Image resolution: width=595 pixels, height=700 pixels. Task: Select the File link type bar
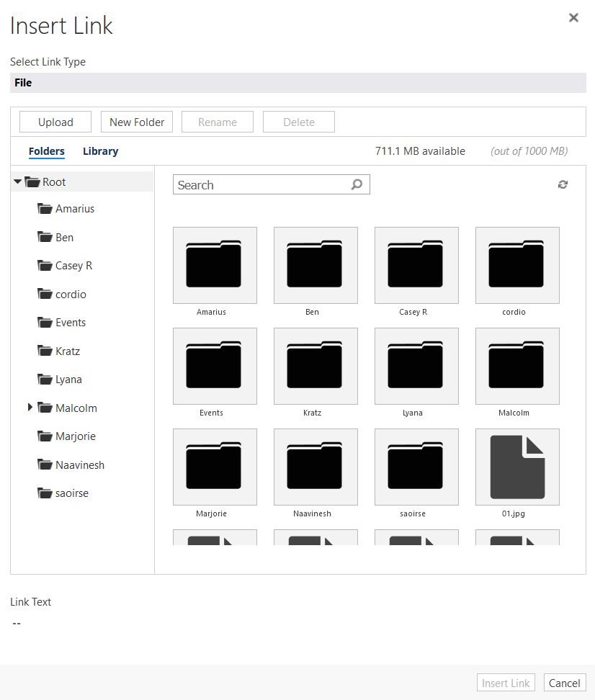coord(297,82)
